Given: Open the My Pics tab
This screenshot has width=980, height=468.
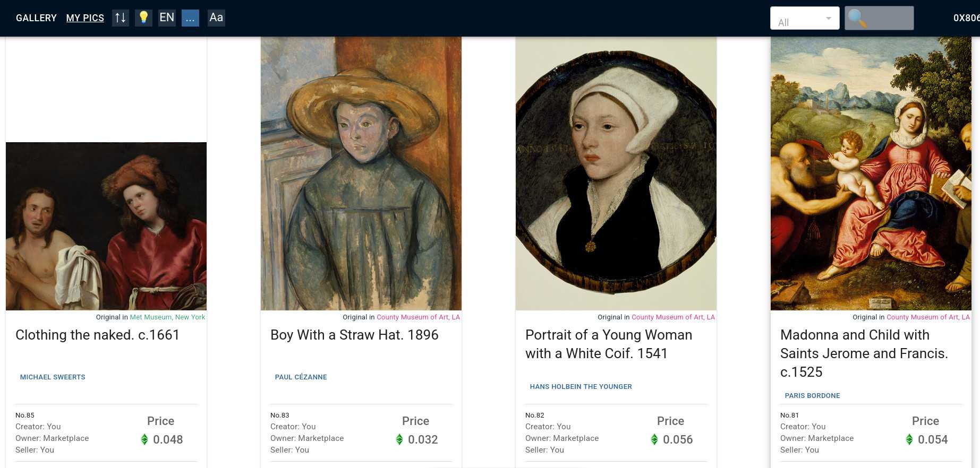Looking at the screenshot, I should 85,18.
